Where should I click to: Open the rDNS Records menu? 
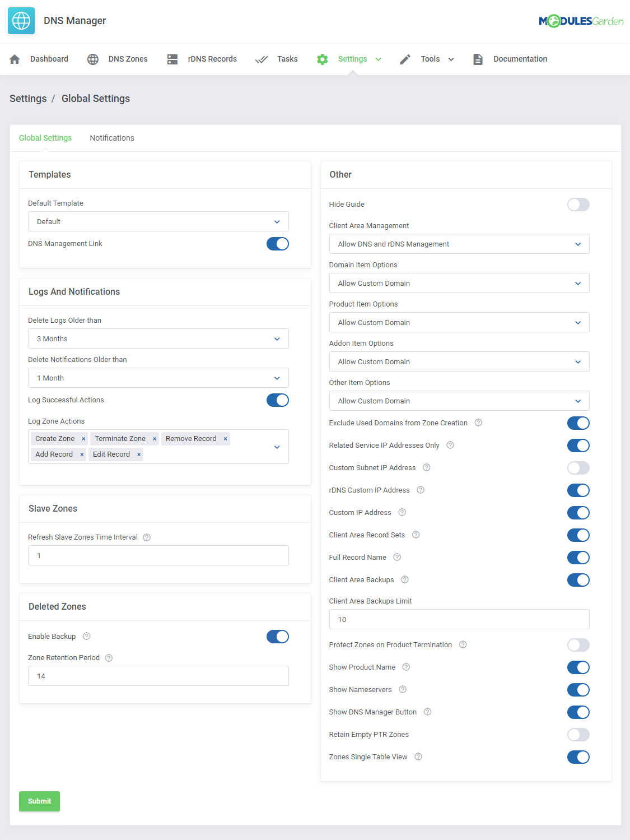(212, 59)
